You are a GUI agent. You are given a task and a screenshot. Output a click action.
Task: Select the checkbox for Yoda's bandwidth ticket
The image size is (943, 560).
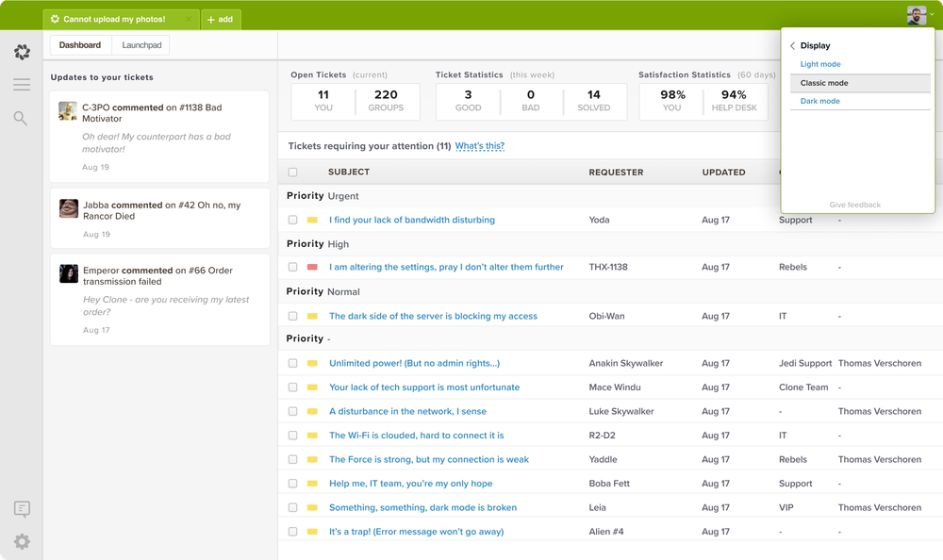tap(292, 219)
